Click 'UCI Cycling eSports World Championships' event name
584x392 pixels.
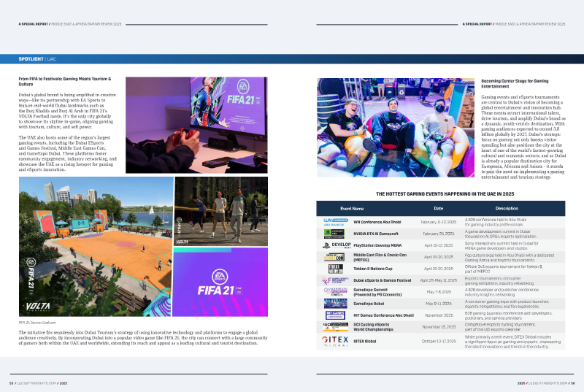(373, 327)
